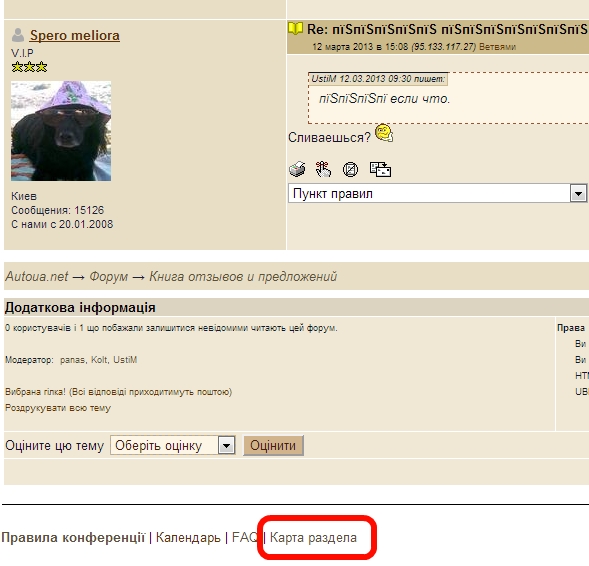Click the Оцінити button
Viewport: 589px width, 566px height.
273,445
